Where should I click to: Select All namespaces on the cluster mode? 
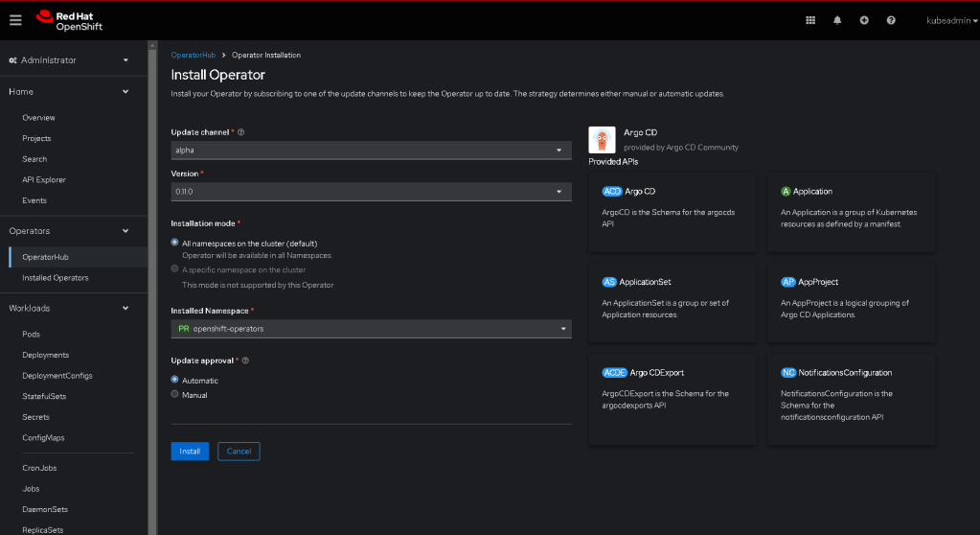point(174,243)
